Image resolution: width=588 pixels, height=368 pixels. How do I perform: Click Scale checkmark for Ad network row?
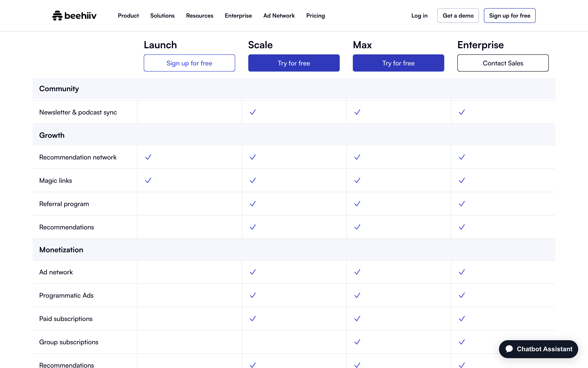coord(253,272)
